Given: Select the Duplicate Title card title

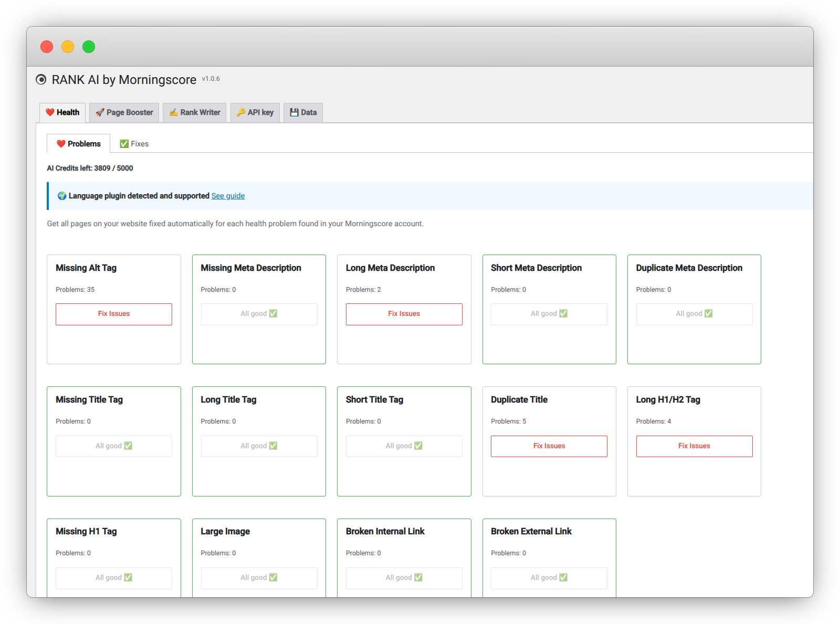Looking at the screenshot, I should coord(519,400).
